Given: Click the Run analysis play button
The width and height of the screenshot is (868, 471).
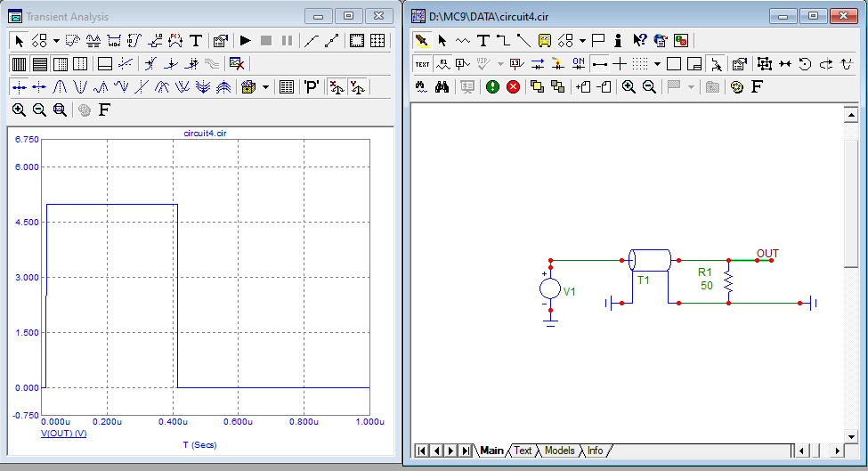Looking at the screenshot, I should click(x=245, y=41).
